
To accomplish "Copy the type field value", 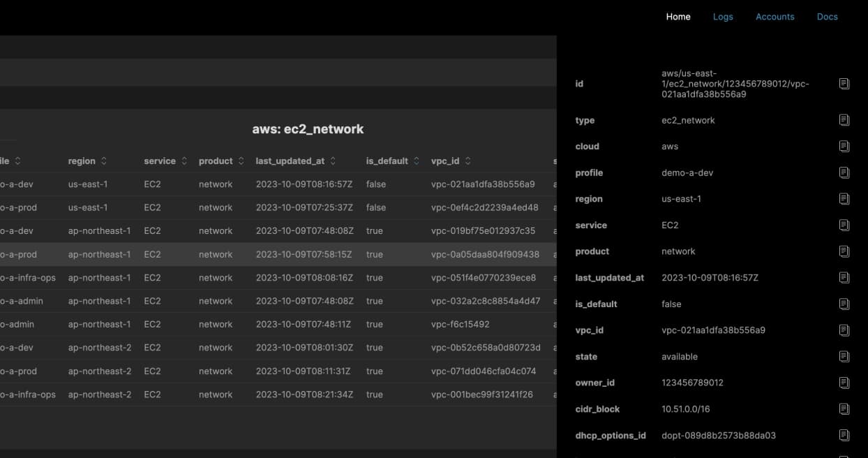I will point(844,120).
